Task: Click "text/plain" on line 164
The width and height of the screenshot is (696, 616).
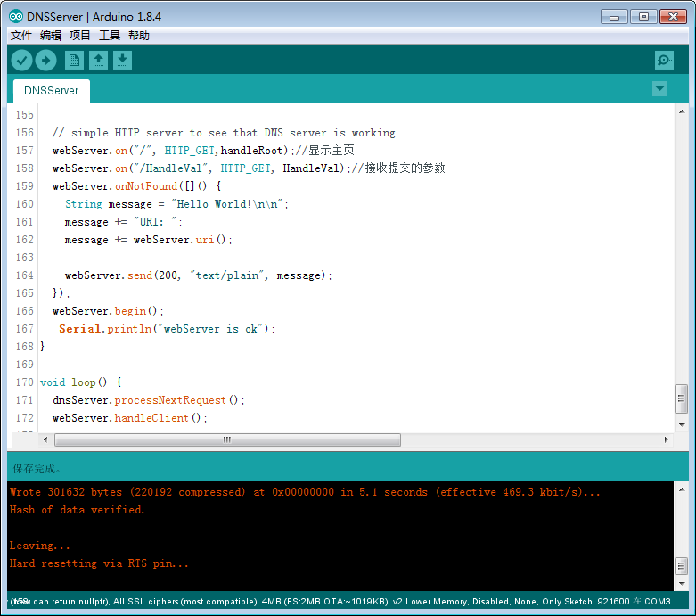Action: tap(227, 275)
